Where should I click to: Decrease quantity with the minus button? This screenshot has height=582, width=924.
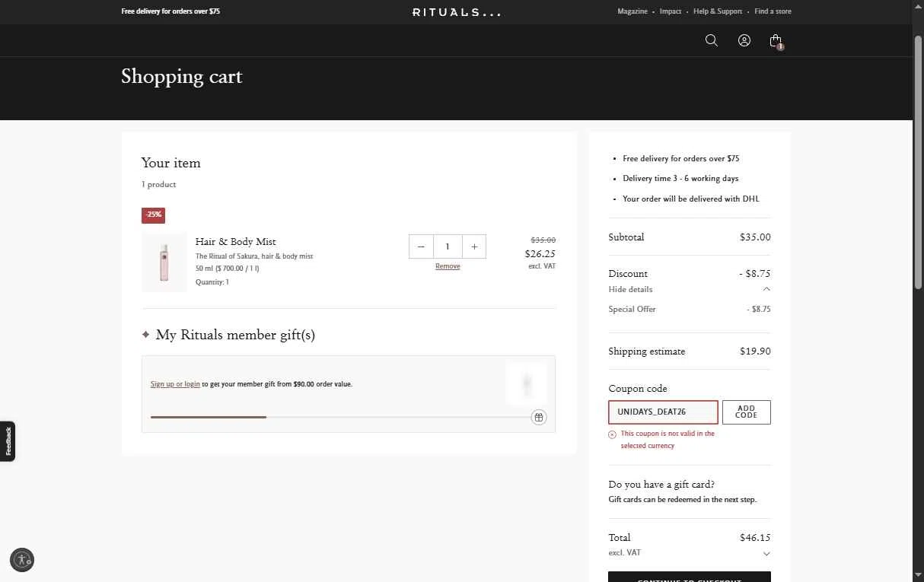click(x=421, y=246)
